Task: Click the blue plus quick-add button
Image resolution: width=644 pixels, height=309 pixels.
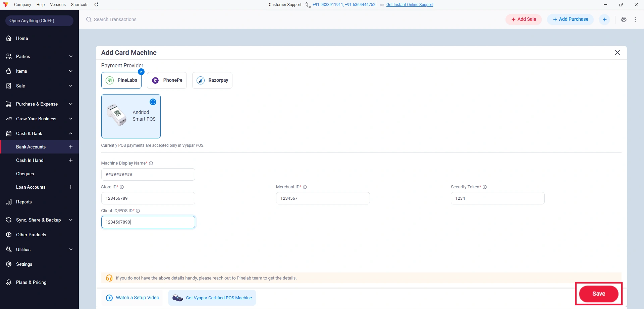Action: (x=605, y=19)
